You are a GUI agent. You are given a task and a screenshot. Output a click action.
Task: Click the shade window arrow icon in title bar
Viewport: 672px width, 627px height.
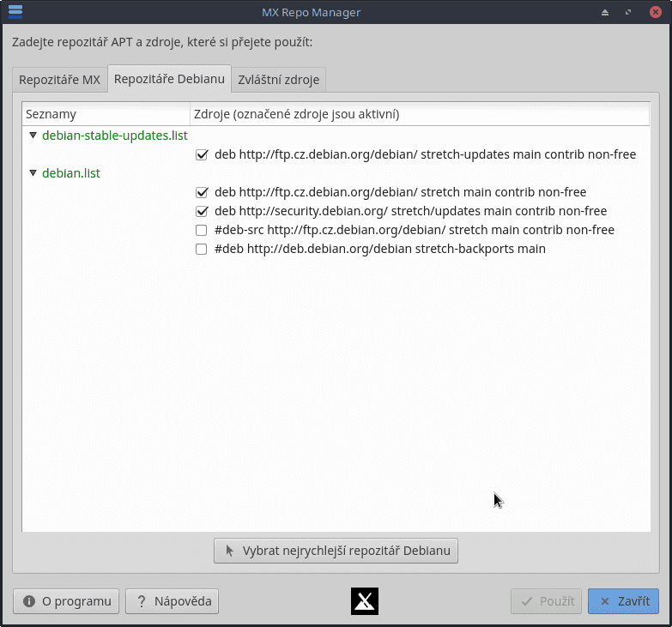click(605, 12)
